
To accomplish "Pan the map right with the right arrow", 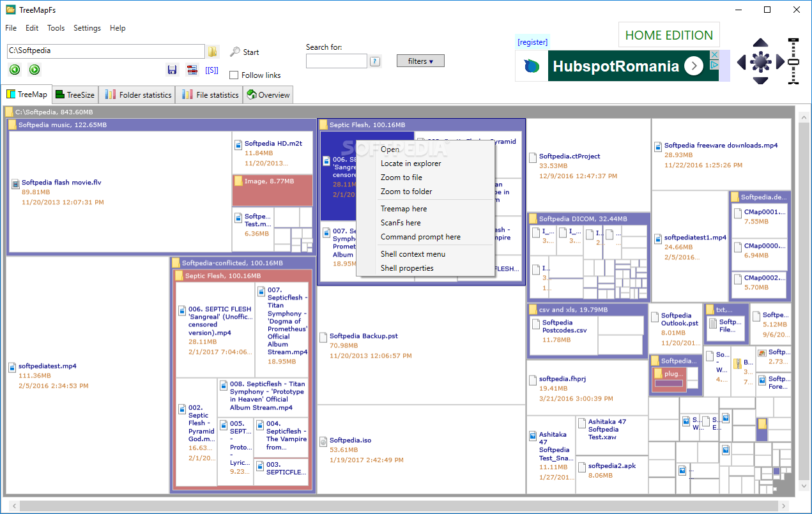I will (x=780, y=62).
